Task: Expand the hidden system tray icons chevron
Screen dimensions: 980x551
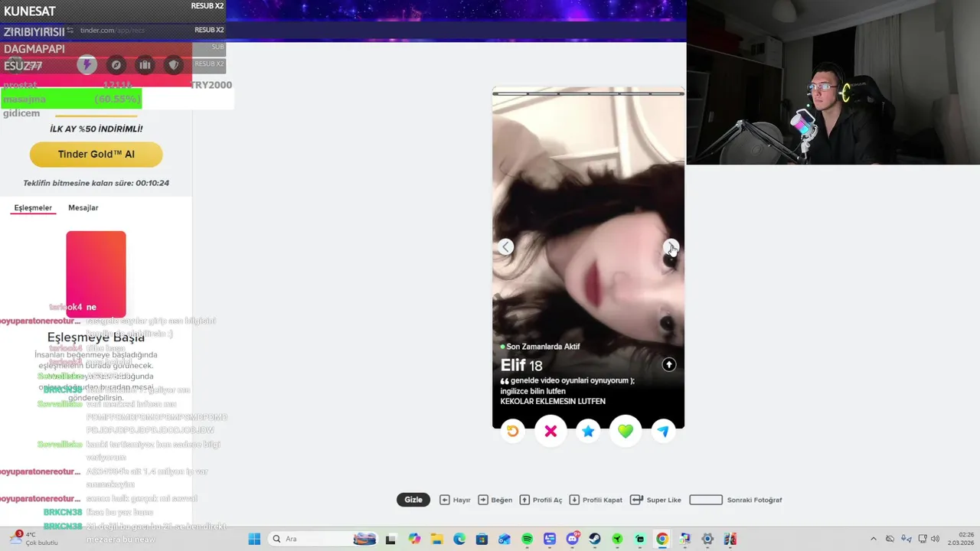Action: (x=873, y=539)
